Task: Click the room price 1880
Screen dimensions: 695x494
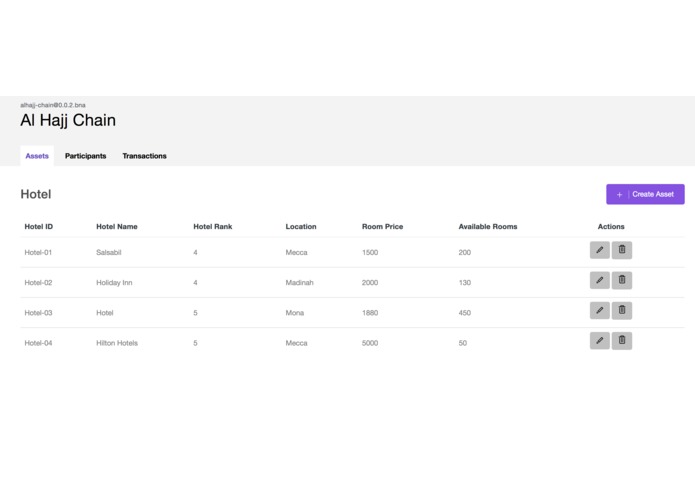Action: (370, 313)
